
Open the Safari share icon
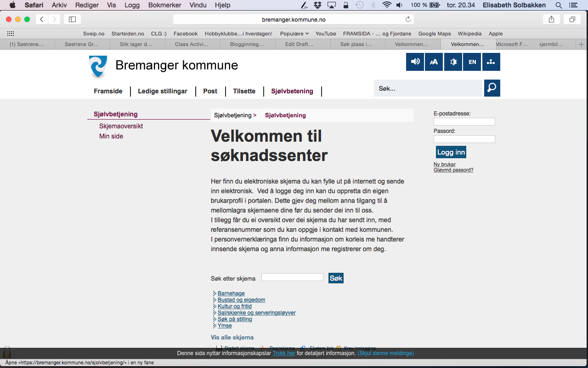[551, 19]
